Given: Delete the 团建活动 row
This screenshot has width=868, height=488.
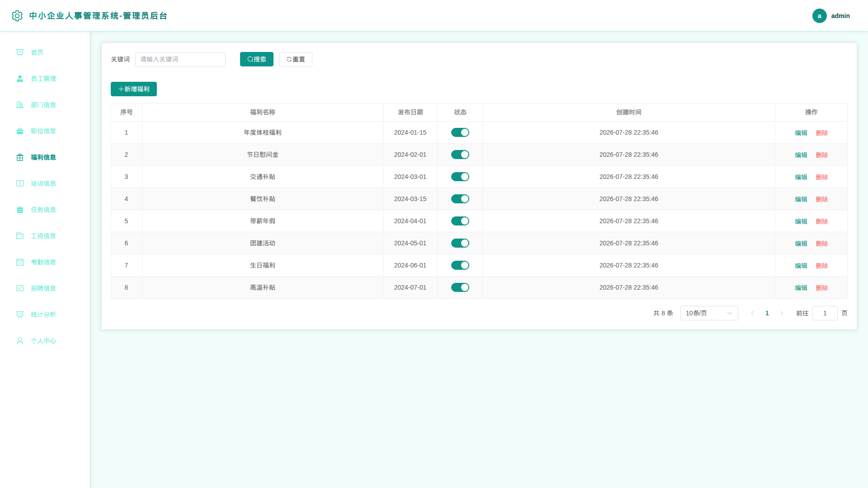Looking at the screenshot, I should pyautogui.click(x=821, y=244).
